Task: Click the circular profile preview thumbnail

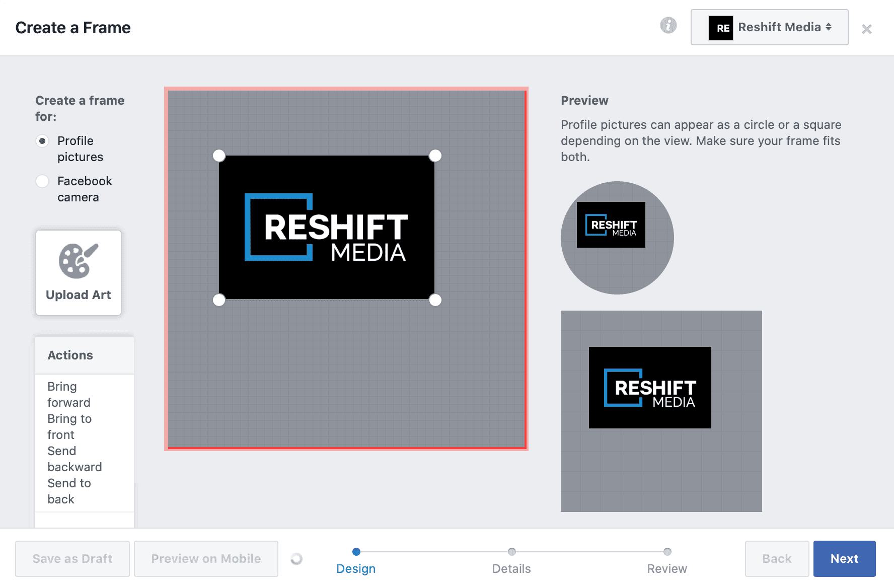Action: pyautogui.click(x=617, y=238)
